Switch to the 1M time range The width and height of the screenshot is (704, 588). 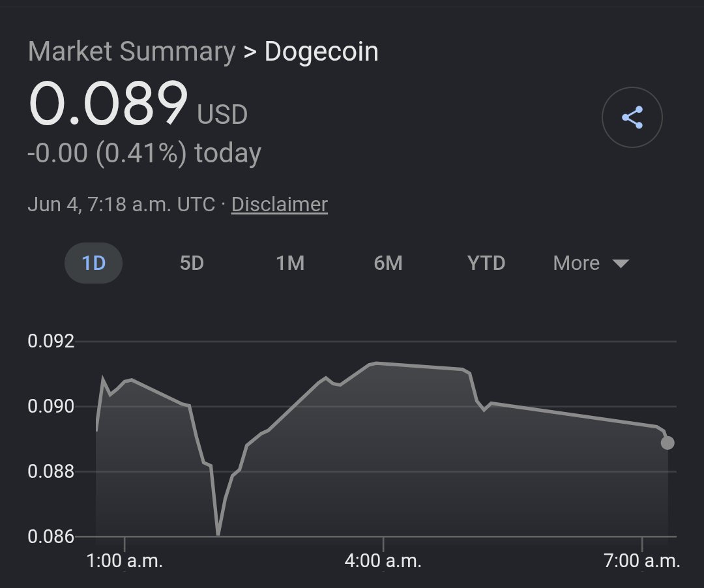click(x=290, y=263)
